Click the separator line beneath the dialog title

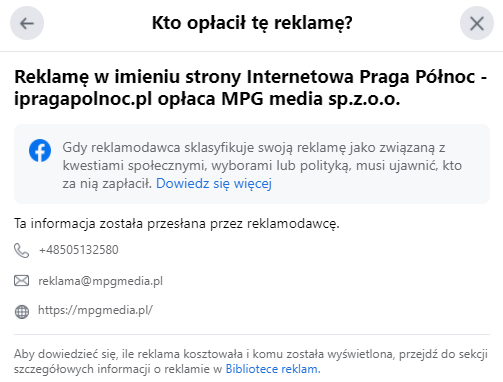[251, 51]
